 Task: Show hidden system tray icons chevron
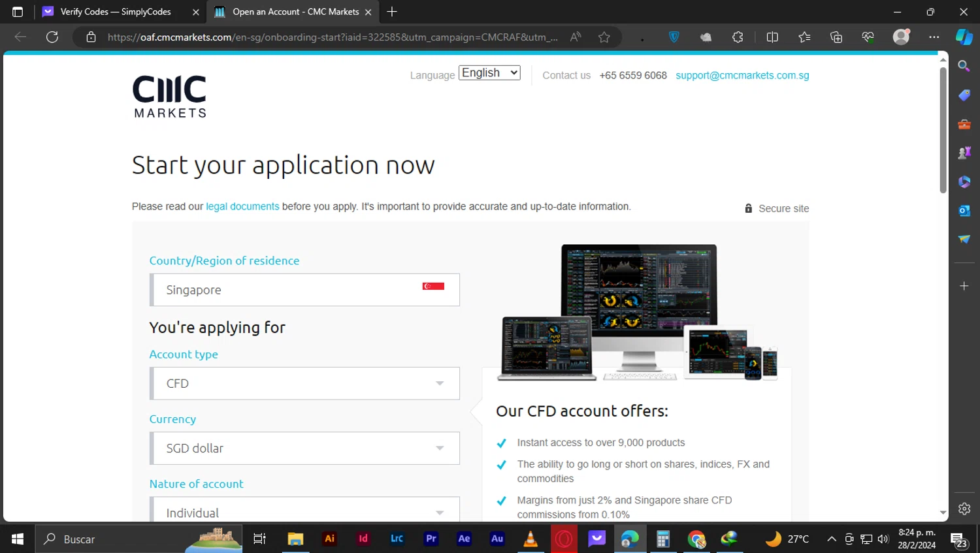coord(832,539)
